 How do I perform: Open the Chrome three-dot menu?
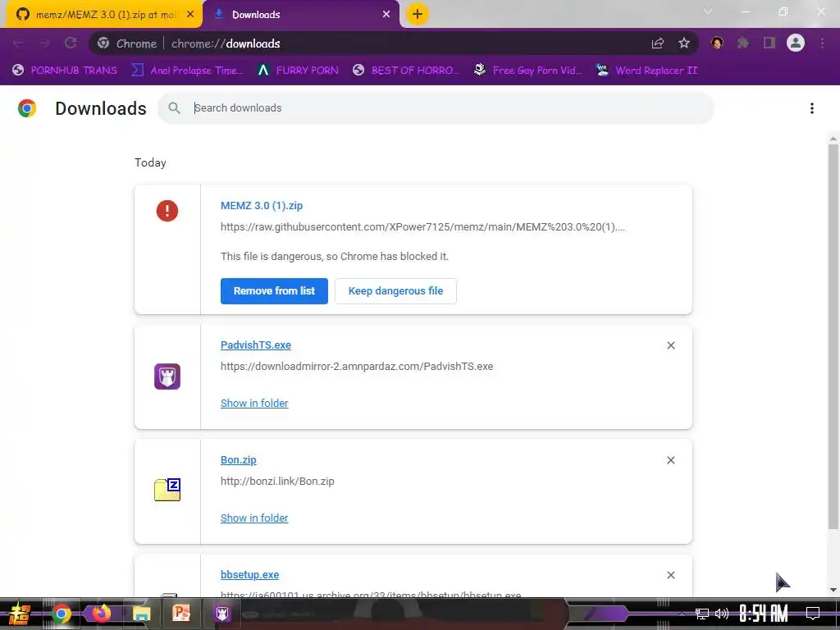822,43
